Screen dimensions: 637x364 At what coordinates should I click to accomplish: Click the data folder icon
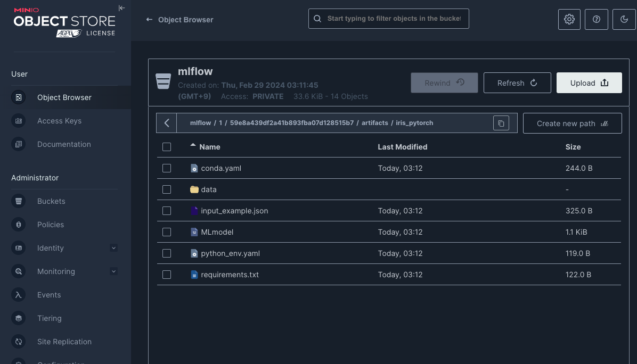tap(194, 189)
